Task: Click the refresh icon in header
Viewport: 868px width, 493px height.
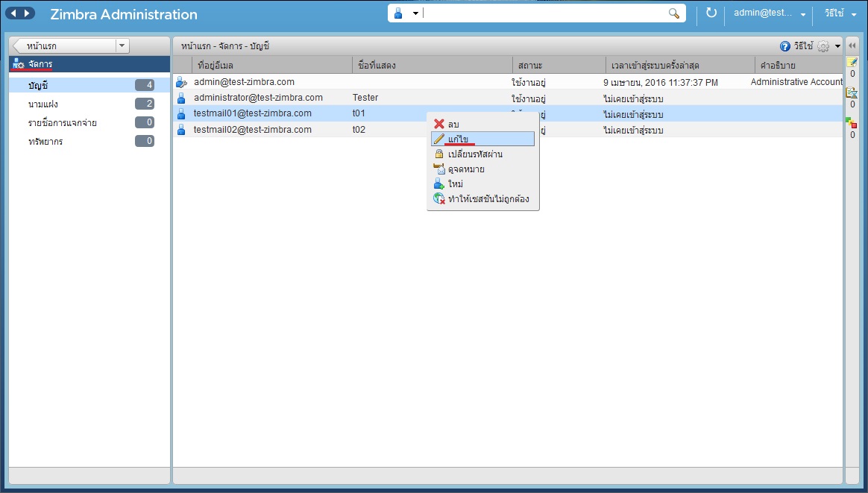Action: pos(711,13)
